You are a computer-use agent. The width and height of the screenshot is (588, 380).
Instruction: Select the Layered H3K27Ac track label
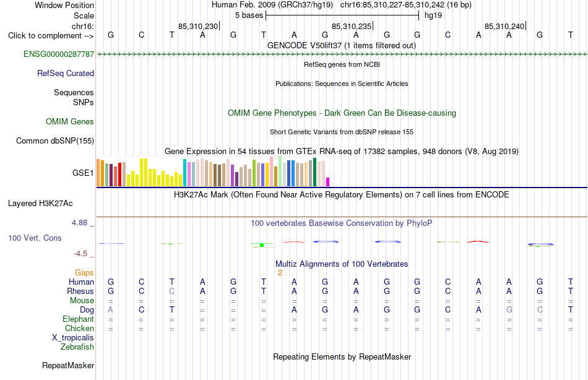tap(40, 204)
